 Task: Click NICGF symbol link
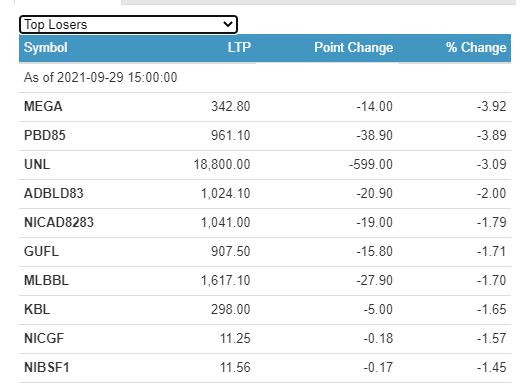pos(44,339)
